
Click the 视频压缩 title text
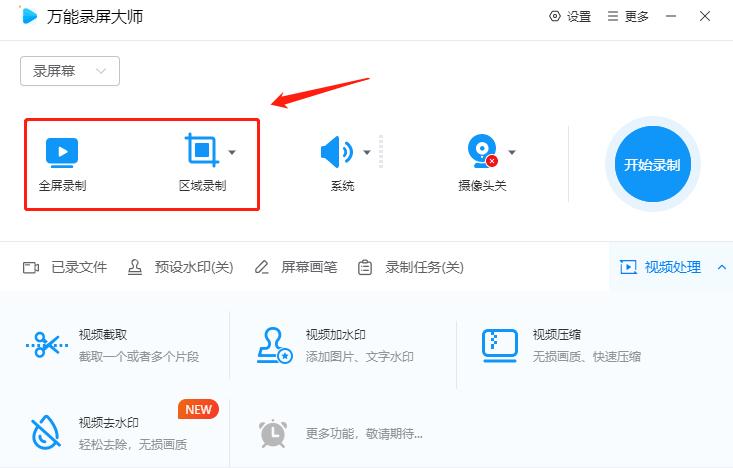[x=557, y=335]
